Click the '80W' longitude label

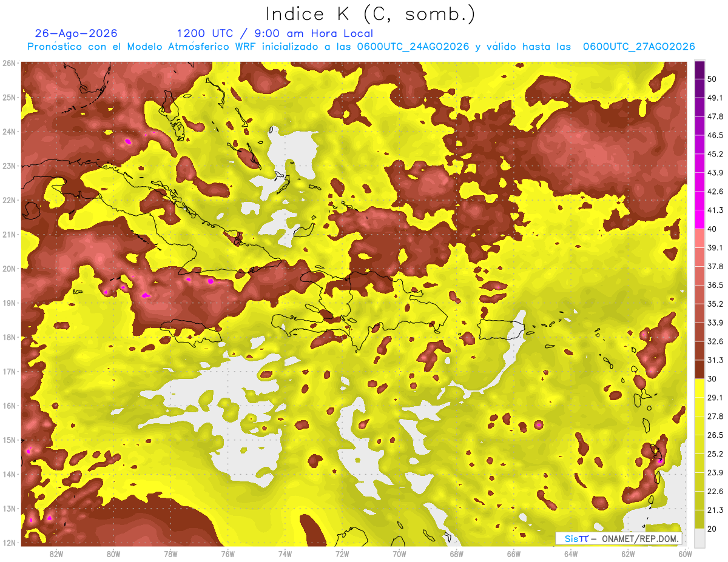click(x=113, y=554)
